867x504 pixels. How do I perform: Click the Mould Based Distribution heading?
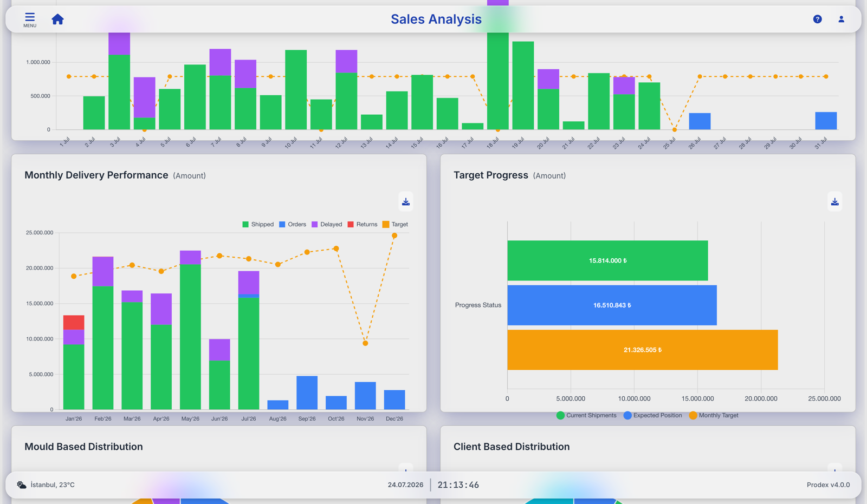(x=83, y=447)
